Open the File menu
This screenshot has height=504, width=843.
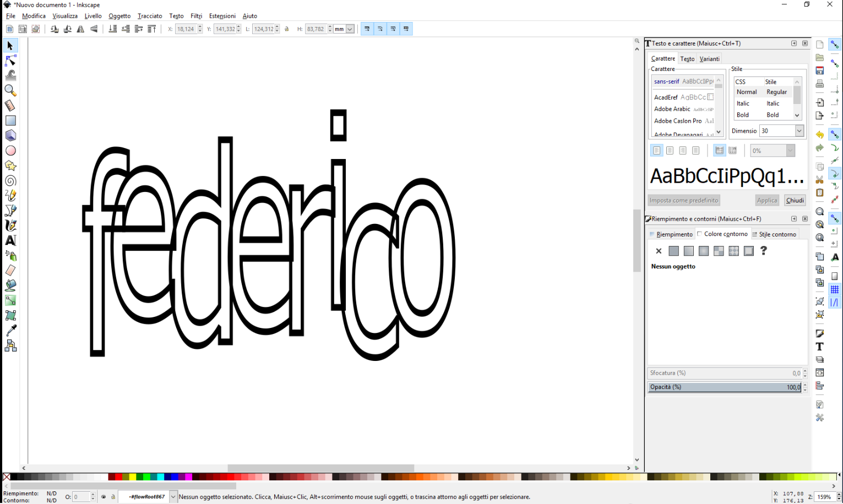pos(10,16)
